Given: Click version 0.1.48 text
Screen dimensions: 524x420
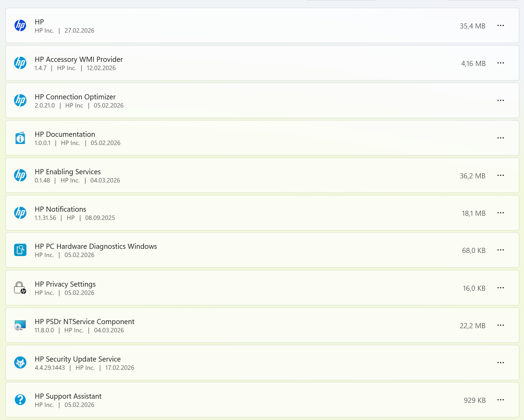Looking at the screenshot, I should click(42, 180).
